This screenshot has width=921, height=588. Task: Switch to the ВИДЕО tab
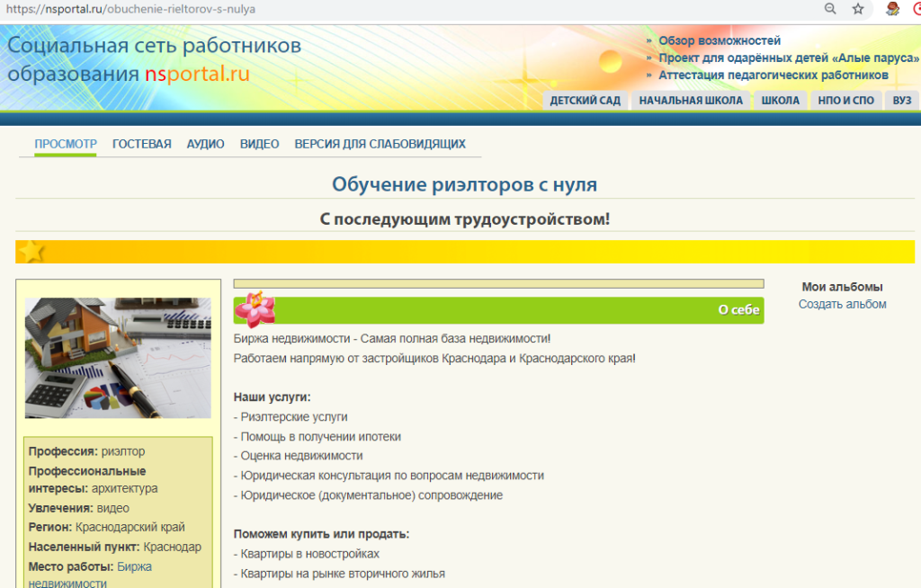(x=259, y=144)
